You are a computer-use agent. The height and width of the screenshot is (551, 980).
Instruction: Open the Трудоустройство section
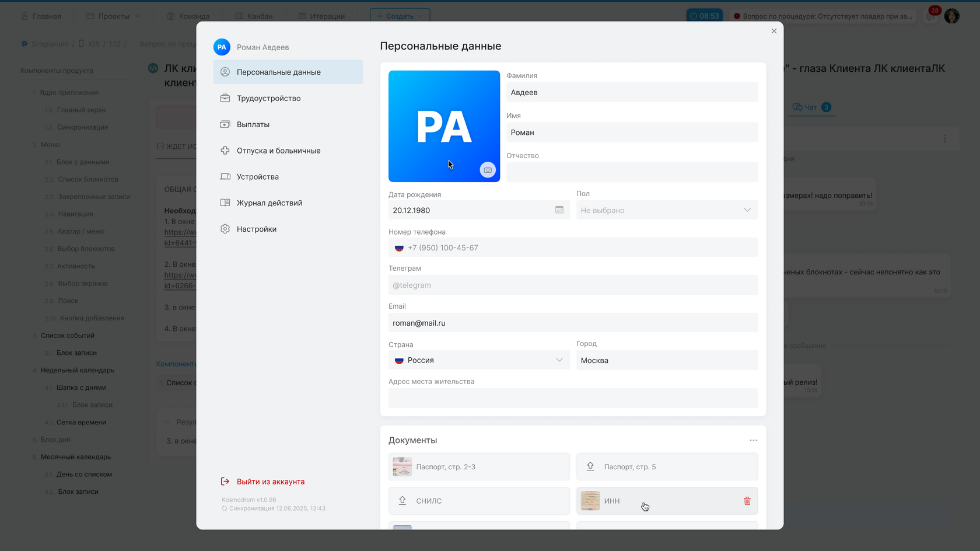click(x=288, y=98)
